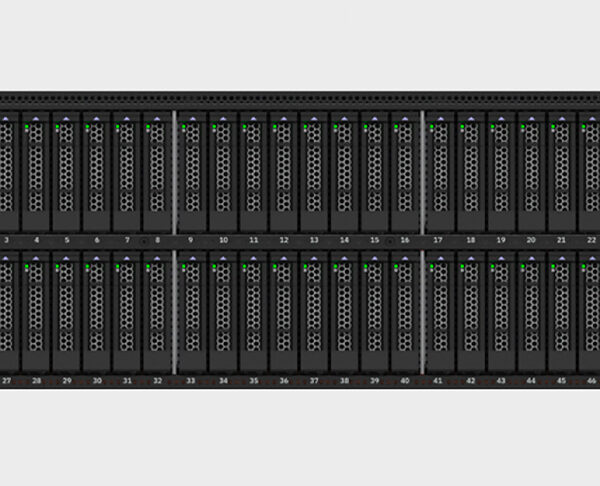This screenshot has height=486, width=600.
Task: Click purple release triangle above bay 10
Action: (223, 119)
